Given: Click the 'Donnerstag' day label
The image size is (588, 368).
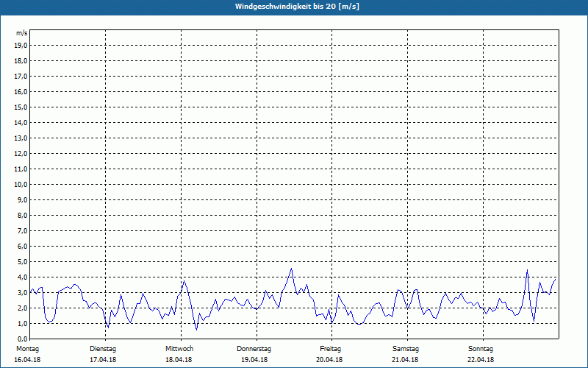Looking at the screenshot, I should pyautogui.click(x=254, y=349).
